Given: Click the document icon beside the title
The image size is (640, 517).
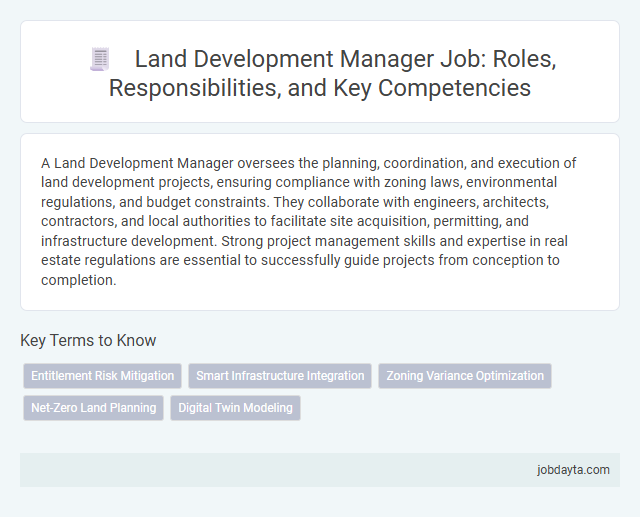Looking at the screenshot, I should pyautogui.click(x=100, y=59).
